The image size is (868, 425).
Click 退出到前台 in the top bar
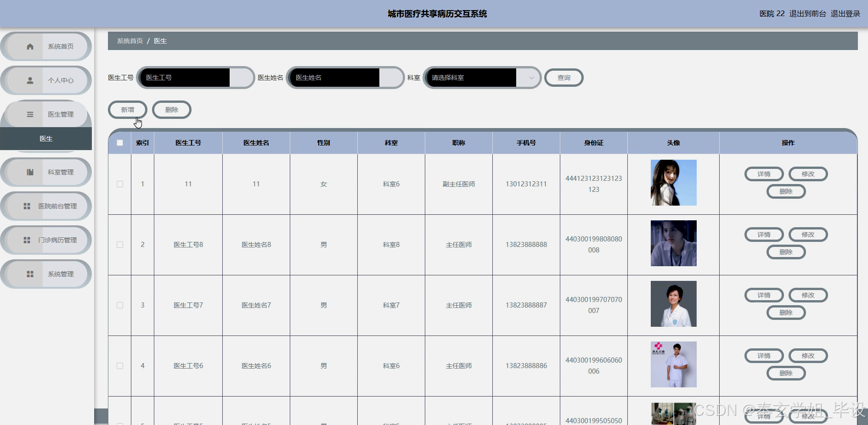tap(807, 14)
